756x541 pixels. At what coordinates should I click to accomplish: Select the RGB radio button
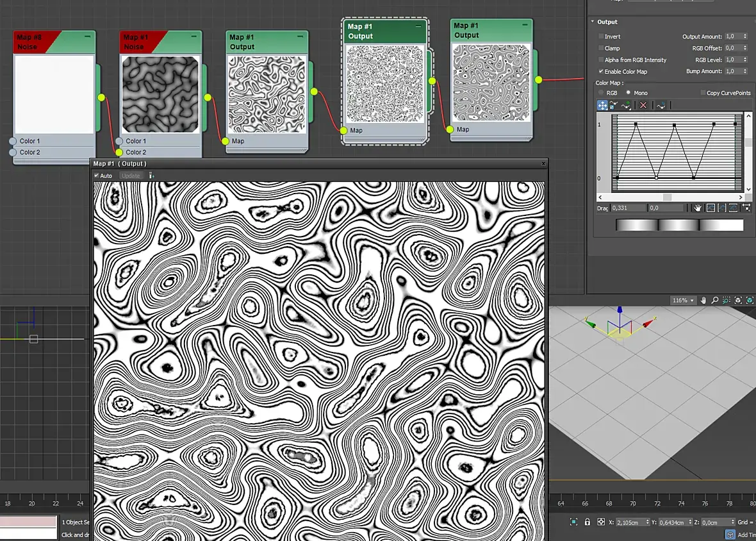click(601, 93)
